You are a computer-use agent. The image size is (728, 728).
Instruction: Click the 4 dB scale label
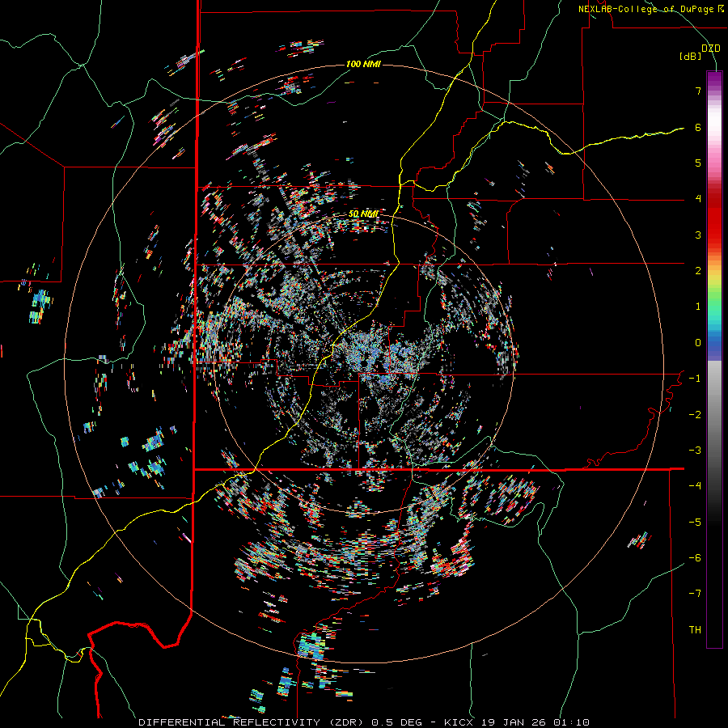point(698,199)
